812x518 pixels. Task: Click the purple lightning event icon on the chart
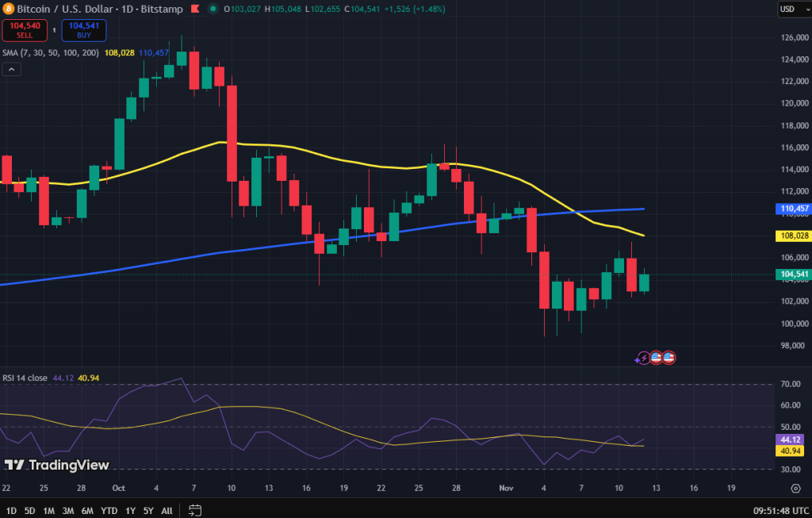coord(643,358)
